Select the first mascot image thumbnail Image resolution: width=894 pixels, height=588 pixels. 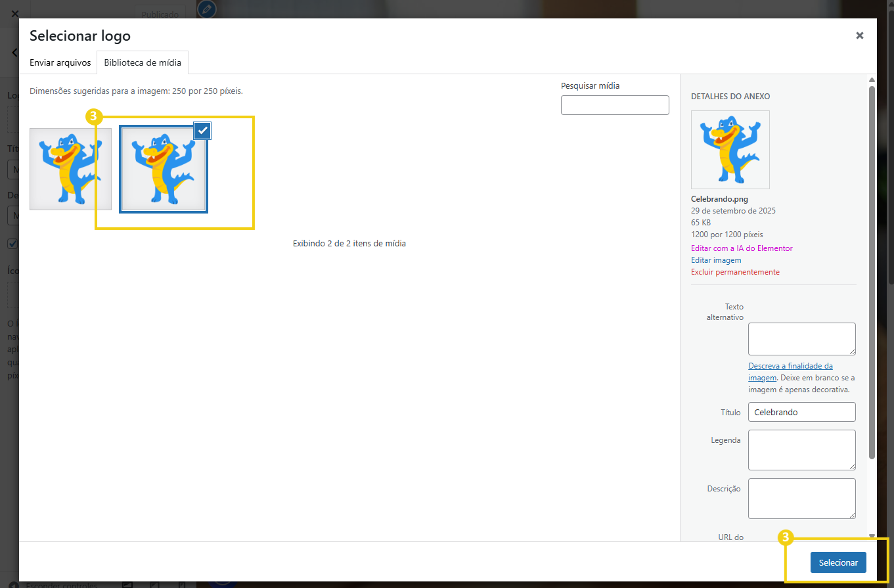click(70, 169)
